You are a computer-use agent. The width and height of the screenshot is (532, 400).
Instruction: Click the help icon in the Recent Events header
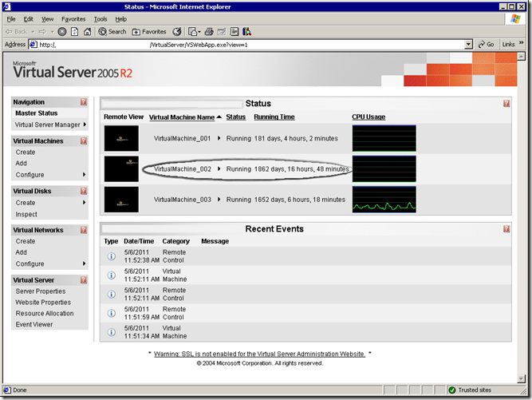[x=506, y=229]
